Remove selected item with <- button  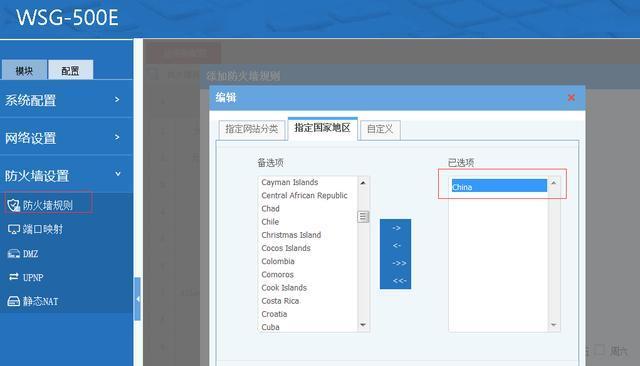(x=396, y=246)
